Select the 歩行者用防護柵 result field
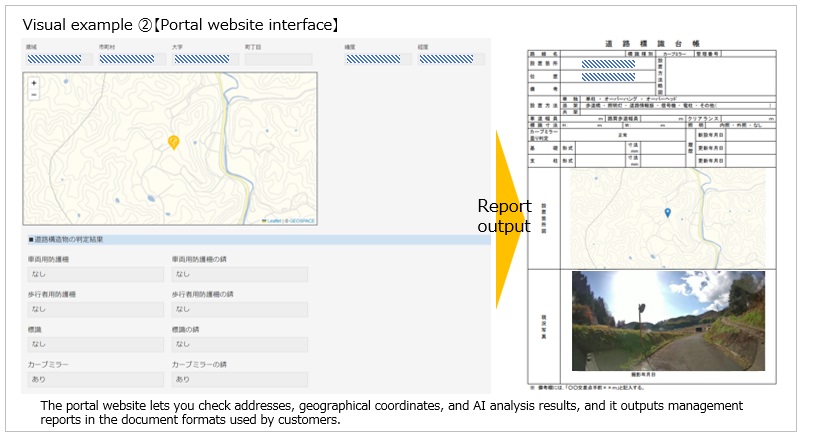837x439 pixels. (94, 309)
